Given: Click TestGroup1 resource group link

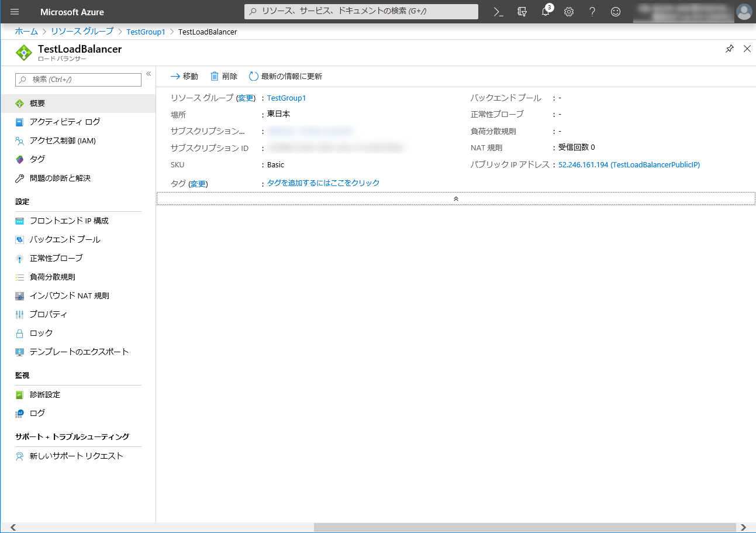Looking at the screenshot, I should (286, 98).
